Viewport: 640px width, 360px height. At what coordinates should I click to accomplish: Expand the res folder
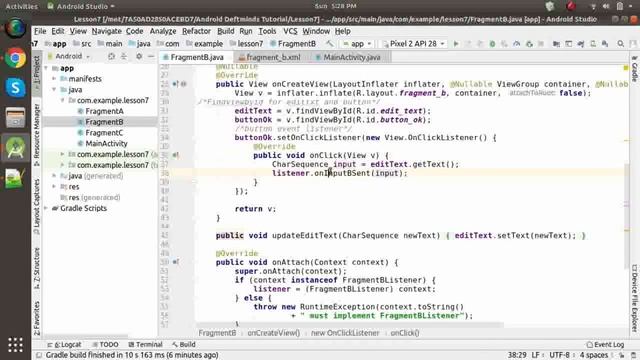coord(54,187)
